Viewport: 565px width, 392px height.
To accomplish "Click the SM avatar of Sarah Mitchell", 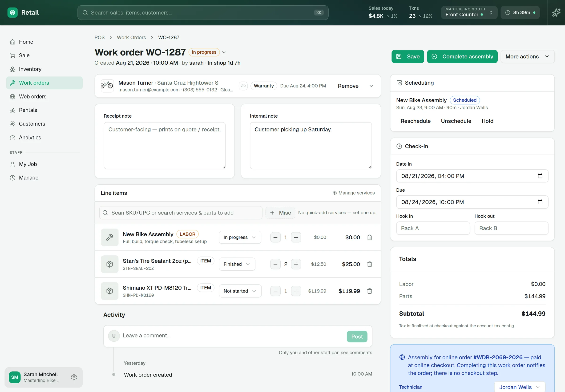I will (x=15, y=377).
